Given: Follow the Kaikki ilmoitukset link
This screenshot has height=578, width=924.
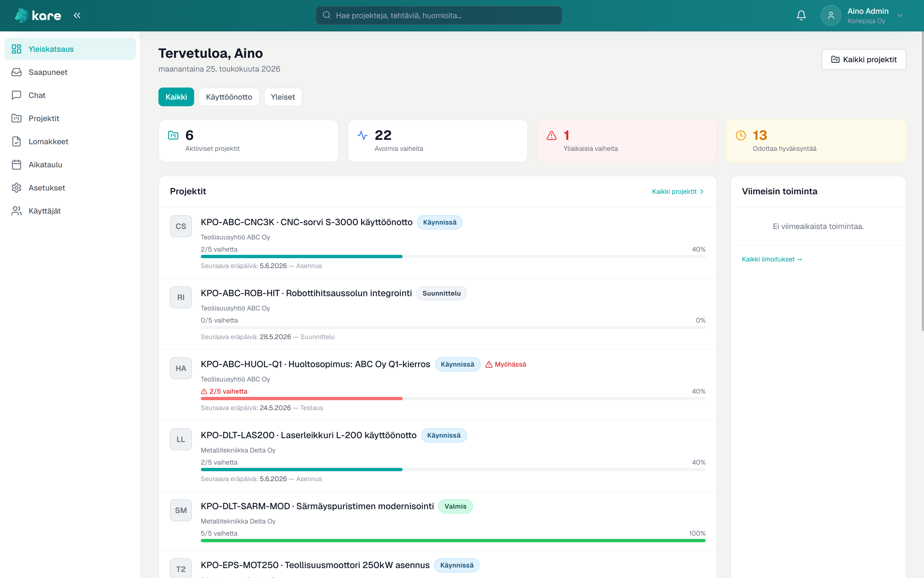Looking at the screenshot, I should pos(772,259).
